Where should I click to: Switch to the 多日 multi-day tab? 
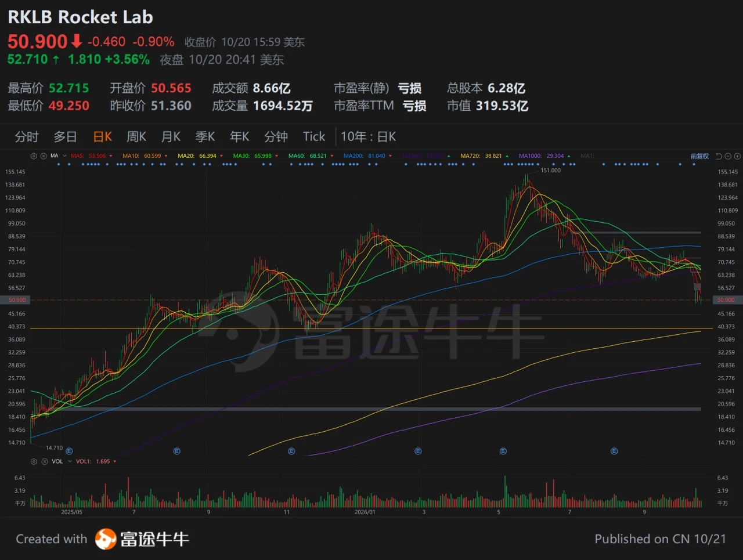pos(65,137)
